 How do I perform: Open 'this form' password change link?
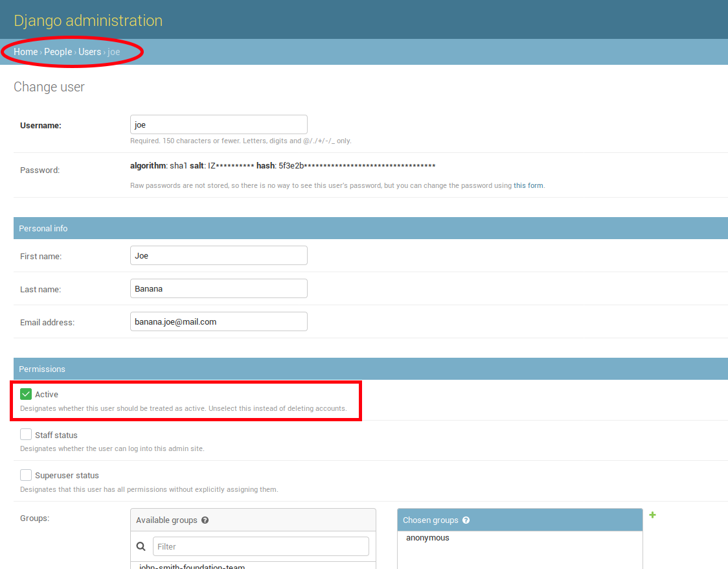pyautogui.click(x=529, y=185)
